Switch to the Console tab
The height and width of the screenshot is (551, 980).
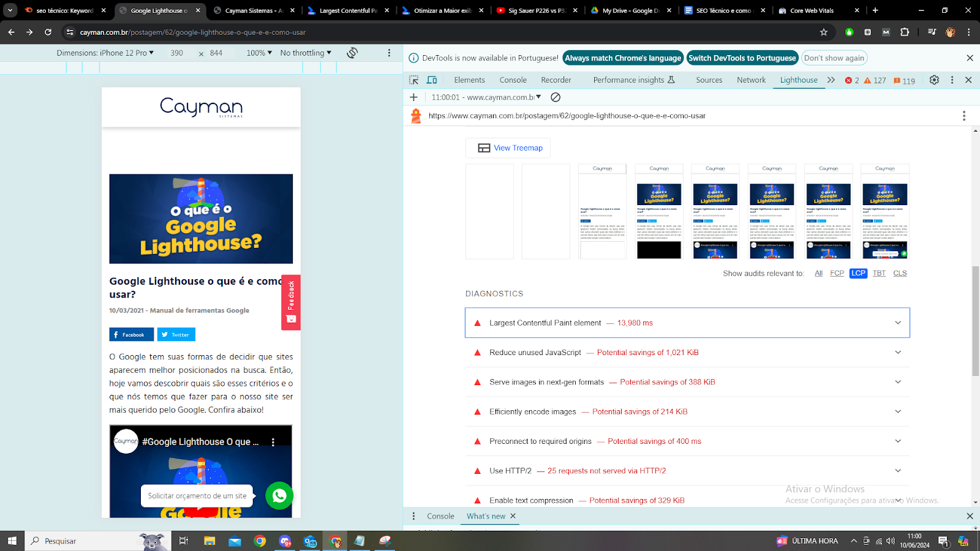point(513,80)
